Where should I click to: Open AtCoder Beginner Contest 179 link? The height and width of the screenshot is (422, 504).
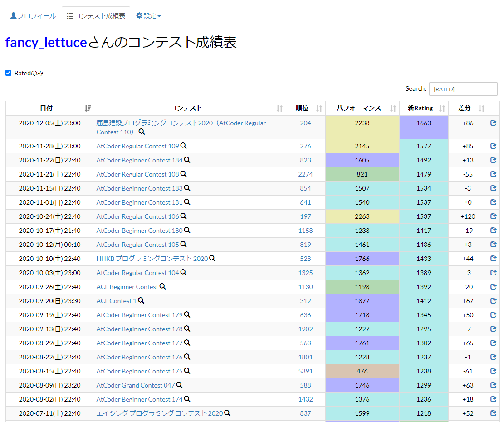coord(140,315)
